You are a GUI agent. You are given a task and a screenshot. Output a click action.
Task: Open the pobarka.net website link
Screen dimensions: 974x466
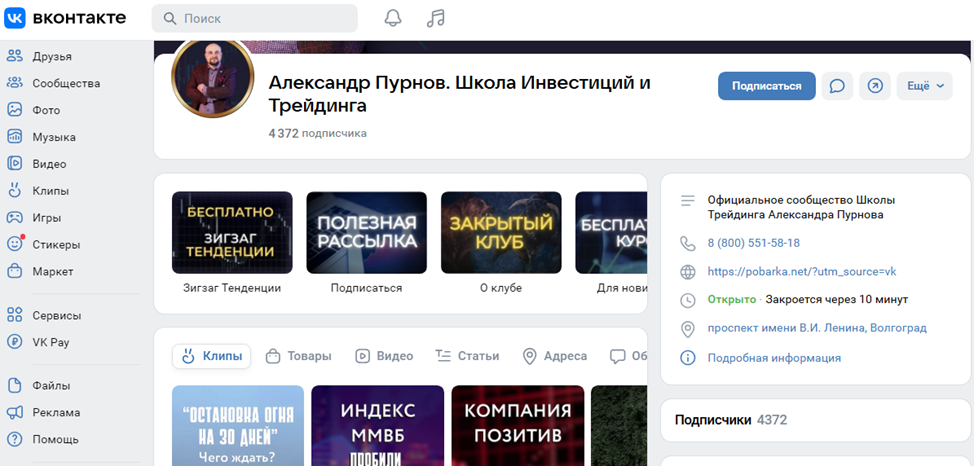click(802, 272)
